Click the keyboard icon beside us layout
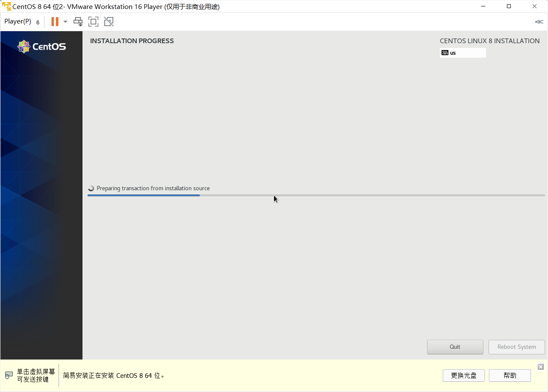 click(445, 53)
